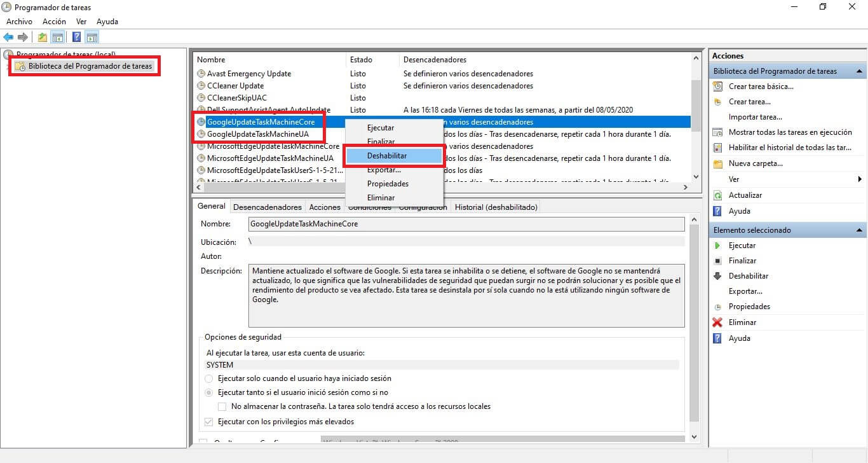Click the task list scroll-right arrow
The image size is (868, 463).
pyautogui.click(x=685, y=188)
